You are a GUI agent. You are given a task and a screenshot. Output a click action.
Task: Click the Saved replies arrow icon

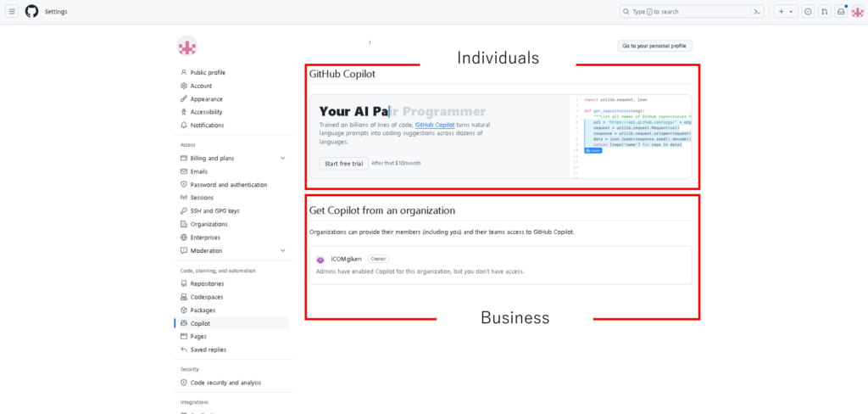click(x=184, y=350)
